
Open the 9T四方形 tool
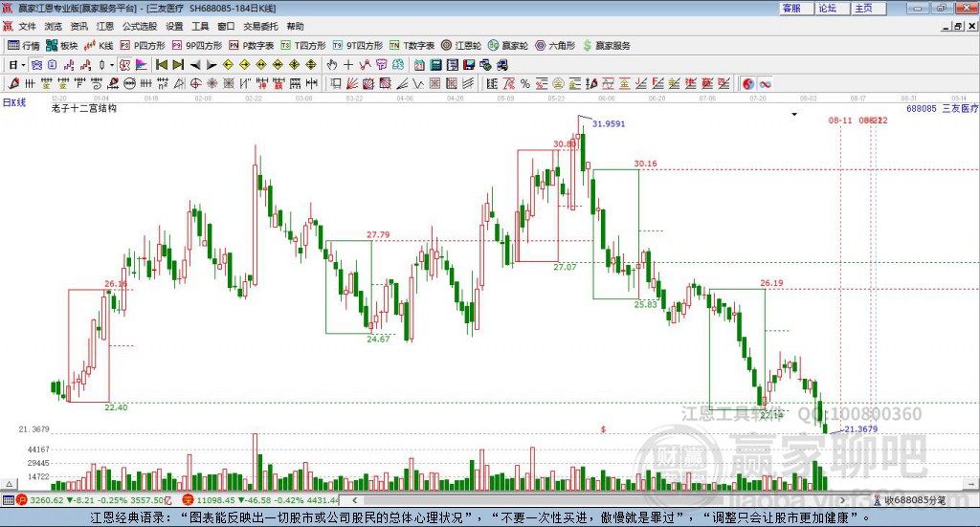coord(358,46)
